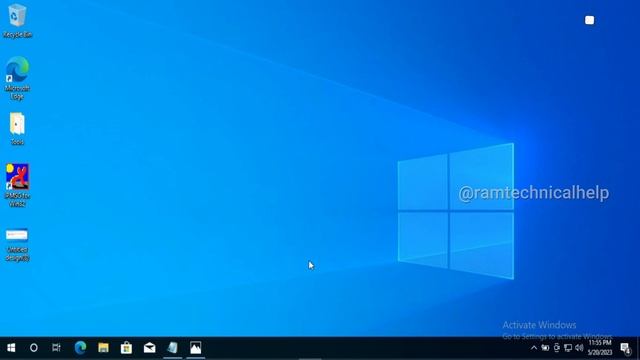Select the red figure app shortcut on the desktop
Viewport: 640px width, 360px height.
pos(17,185)
